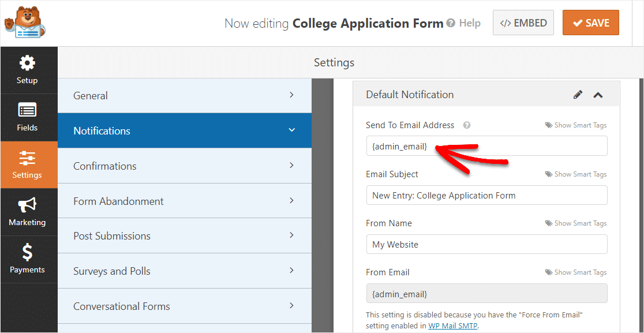Click the help icon next to Send To Email Address
This screenshot has height=333, width=644.
tap(467, 125)
